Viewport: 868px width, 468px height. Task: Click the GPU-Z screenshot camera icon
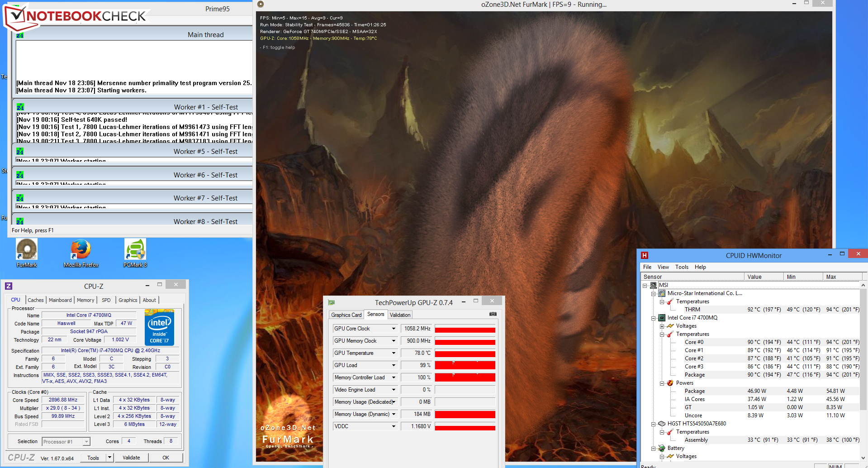click(x=493, y=314)
